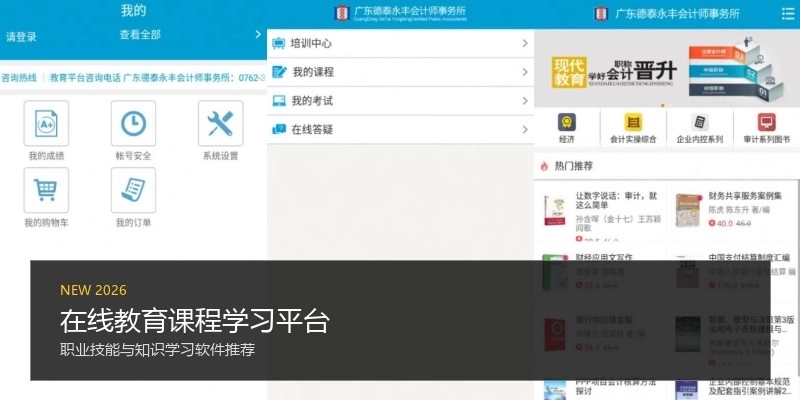
Task: Tap the Training Center (培训中心) row icon
Action: (279, 43)
